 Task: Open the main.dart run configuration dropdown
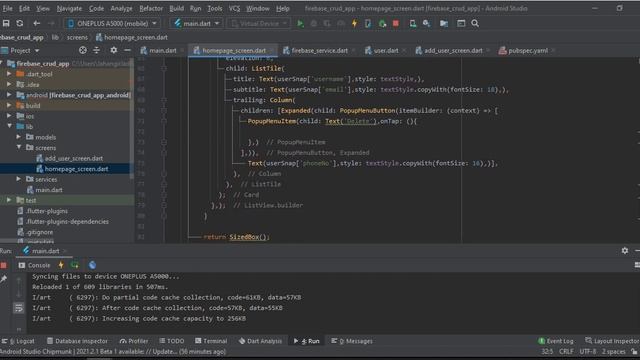198,24
